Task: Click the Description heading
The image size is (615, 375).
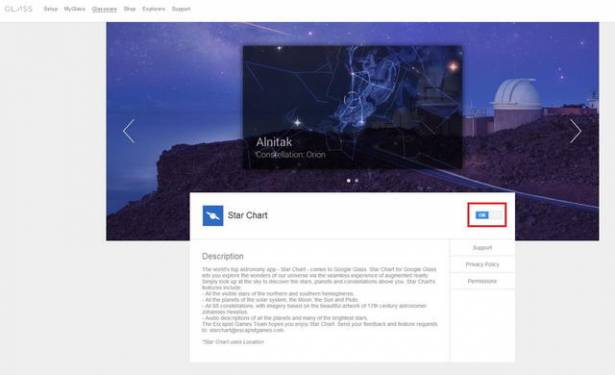Action: click(222, 256)
